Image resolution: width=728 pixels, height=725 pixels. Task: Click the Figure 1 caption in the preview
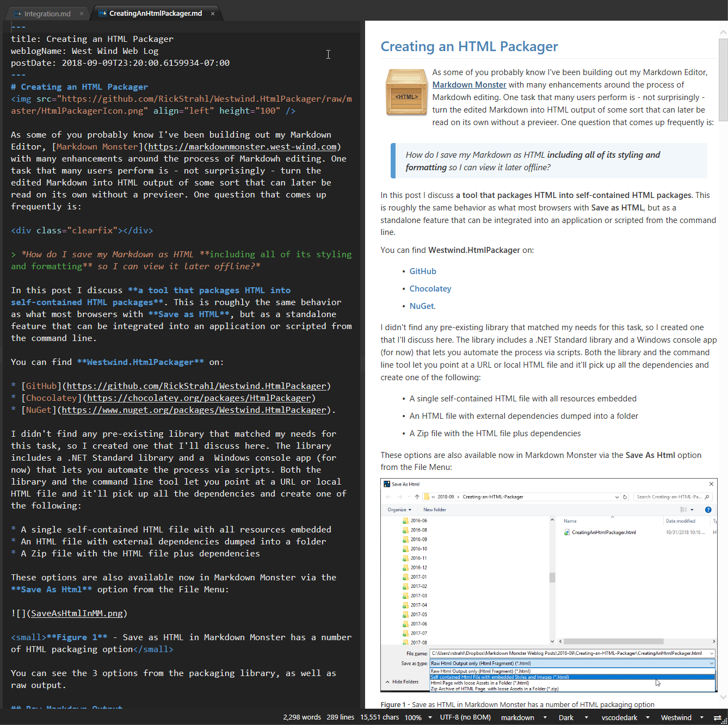click(x=517, y=704)
